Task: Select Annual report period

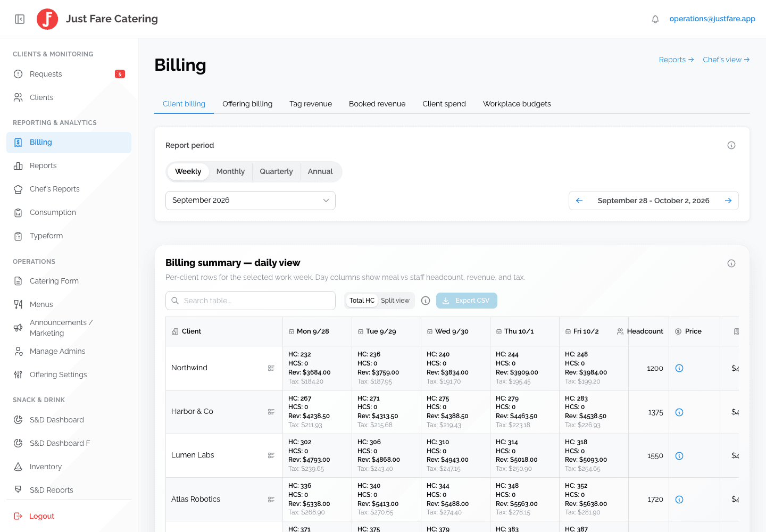Action: click(320, 171)
